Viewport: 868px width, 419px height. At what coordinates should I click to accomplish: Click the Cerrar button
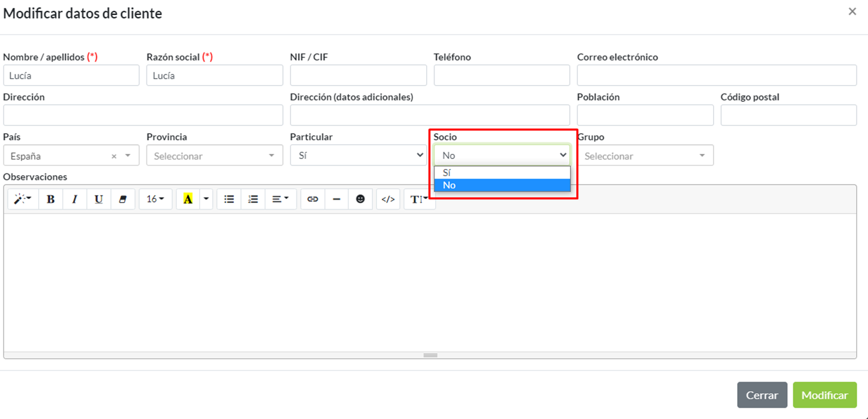(762, 395)
